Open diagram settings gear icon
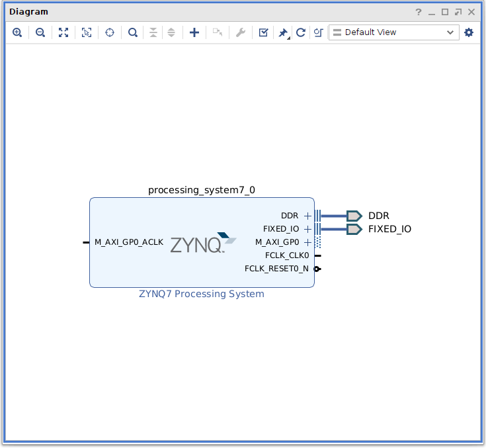Image resolution: width=486 pixels, height=448 pixels. pos(469,32)
